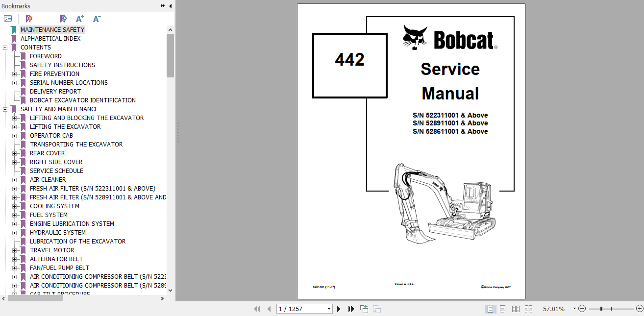The height and width of the screenshot is (316, 644).
Task: Click the Bobcat logo on the page
Action: (x=450, y=38)
